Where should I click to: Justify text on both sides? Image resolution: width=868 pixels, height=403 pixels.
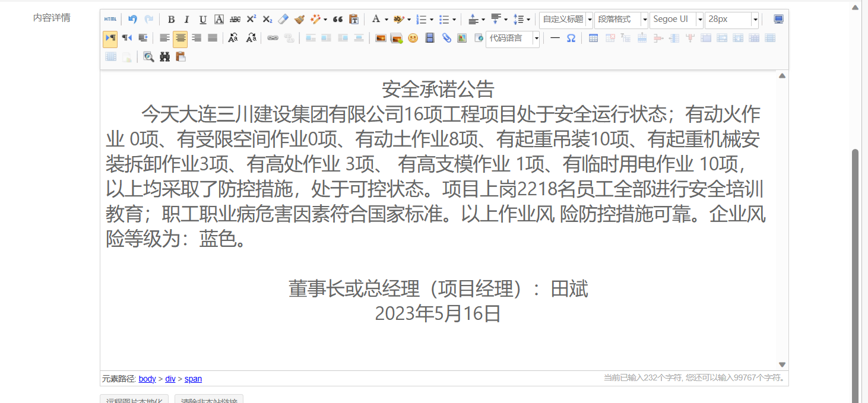213,38
